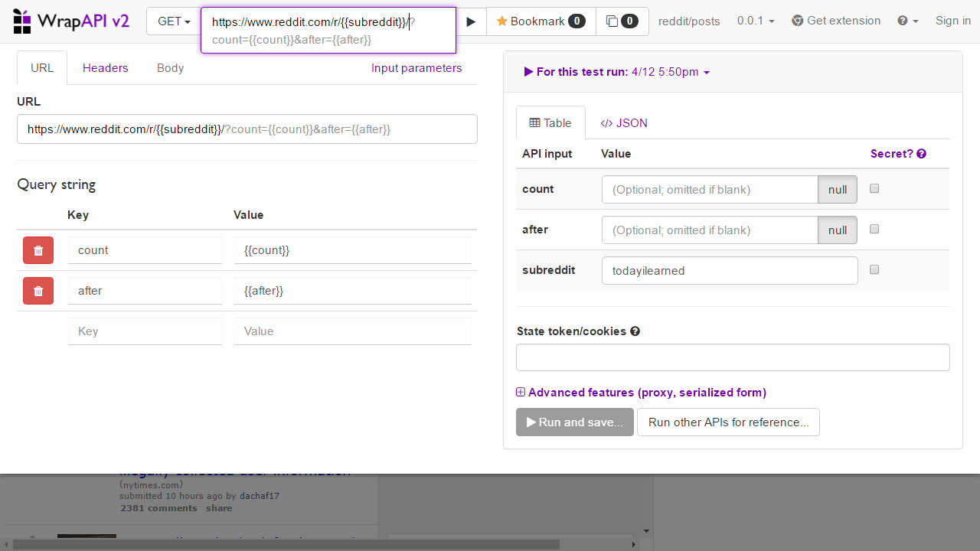This screenshot has width=980, height=551.
Task: Click the after API input value field
Action: [710, 230]
